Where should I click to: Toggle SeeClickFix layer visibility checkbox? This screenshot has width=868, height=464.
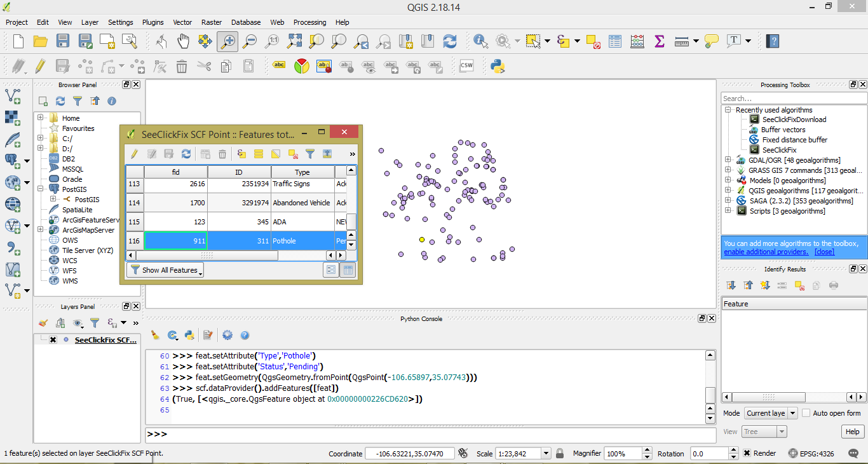pos(53,340)
